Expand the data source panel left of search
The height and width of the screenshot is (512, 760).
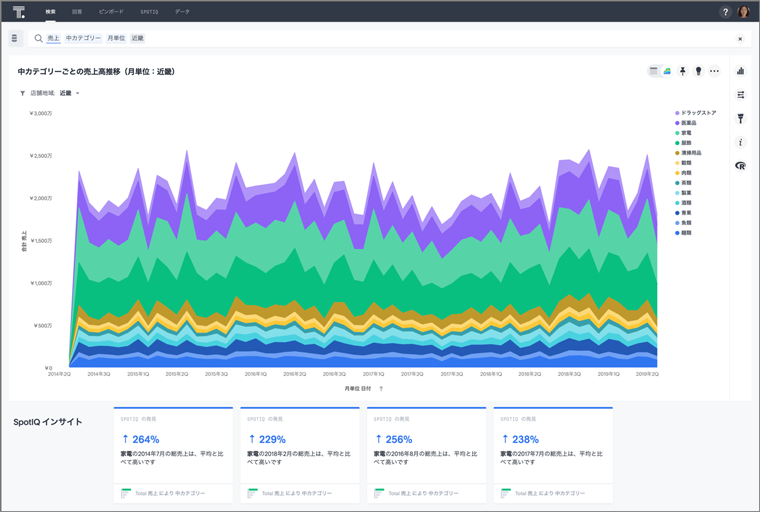[x=15, y=38]
